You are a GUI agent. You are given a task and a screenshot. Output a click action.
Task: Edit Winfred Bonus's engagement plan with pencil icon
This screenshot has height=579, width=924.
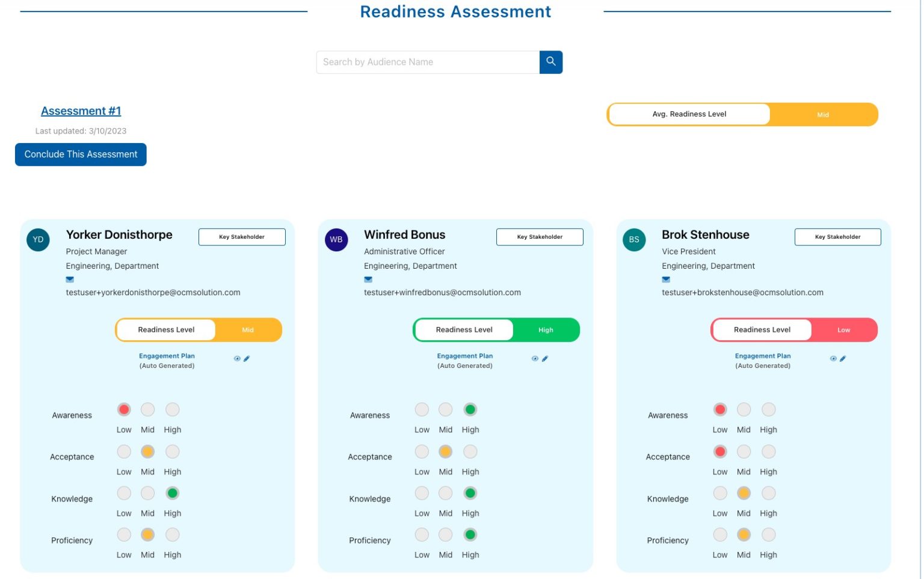[x=545, y=358]
